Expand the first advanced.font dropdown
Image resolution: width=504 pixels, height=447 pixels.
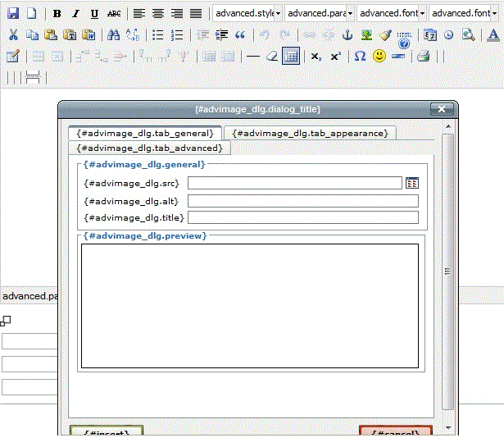(x=422, y=14)
